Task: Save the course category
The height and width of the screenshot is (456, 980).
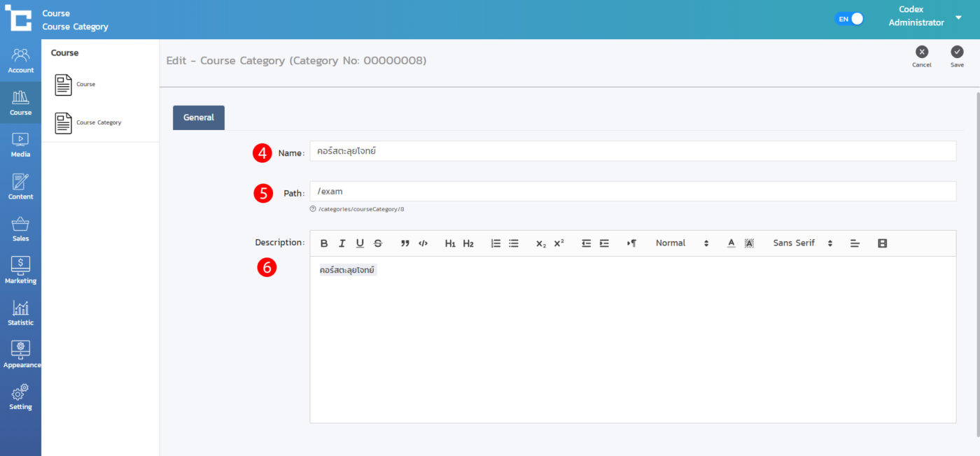Action: coord(957,56)
